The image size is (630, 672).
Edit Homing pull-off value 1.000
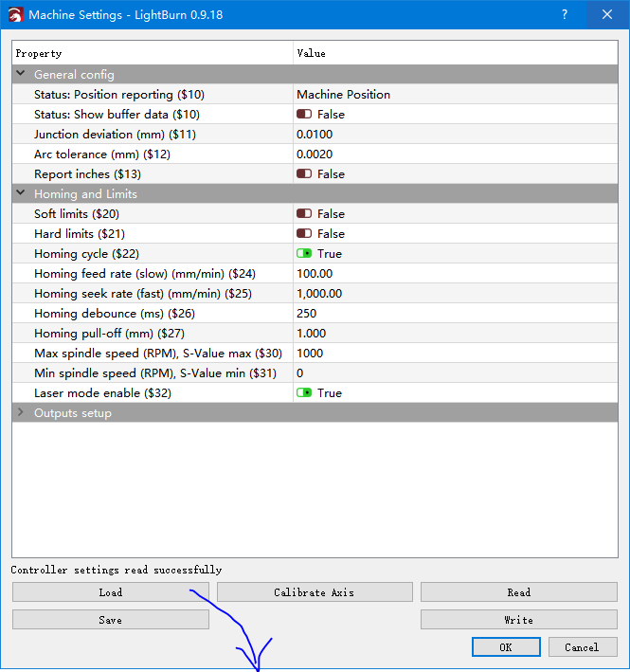[x=311, y=334]
